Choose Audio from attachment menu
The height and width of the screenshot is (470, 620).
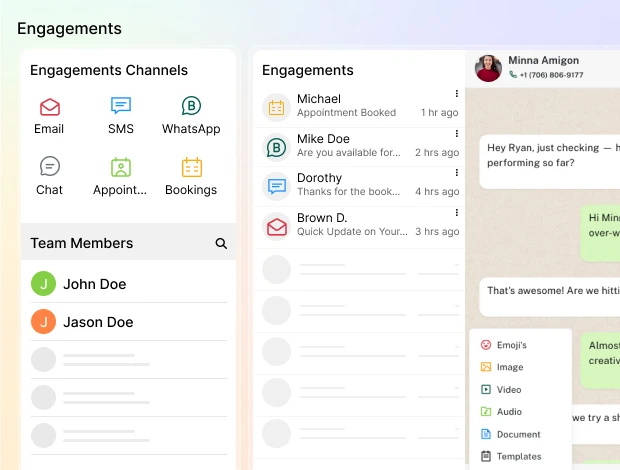click(x=501, y=412)
